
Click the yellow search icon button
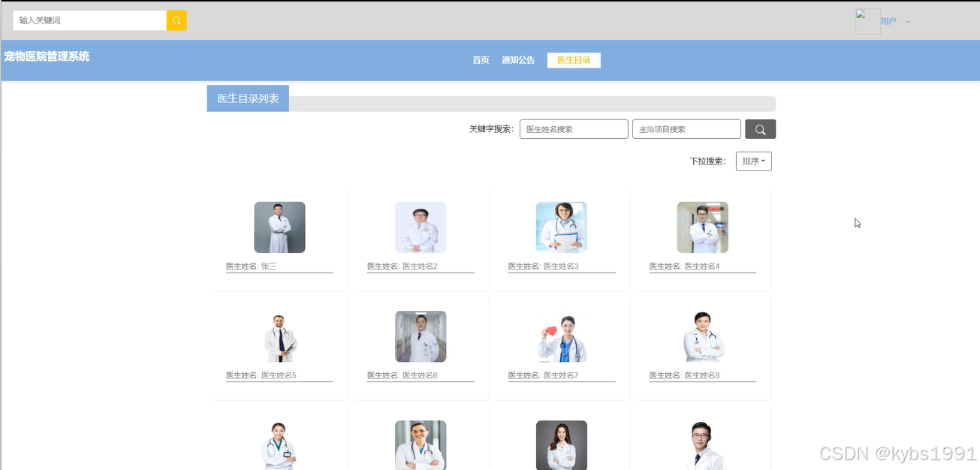176,20
